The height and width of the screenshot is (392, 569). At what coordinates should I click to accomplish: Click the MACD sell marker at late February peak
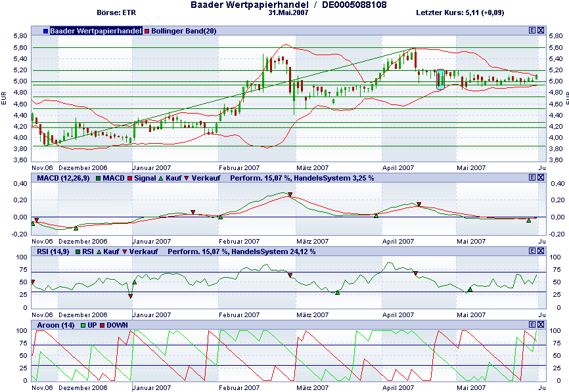click(290, 195)
